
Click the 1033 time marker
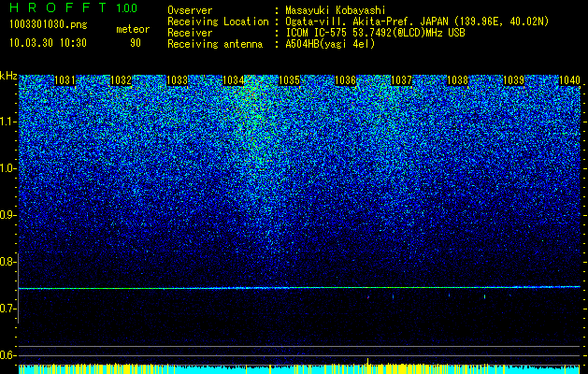click(177, 80)
